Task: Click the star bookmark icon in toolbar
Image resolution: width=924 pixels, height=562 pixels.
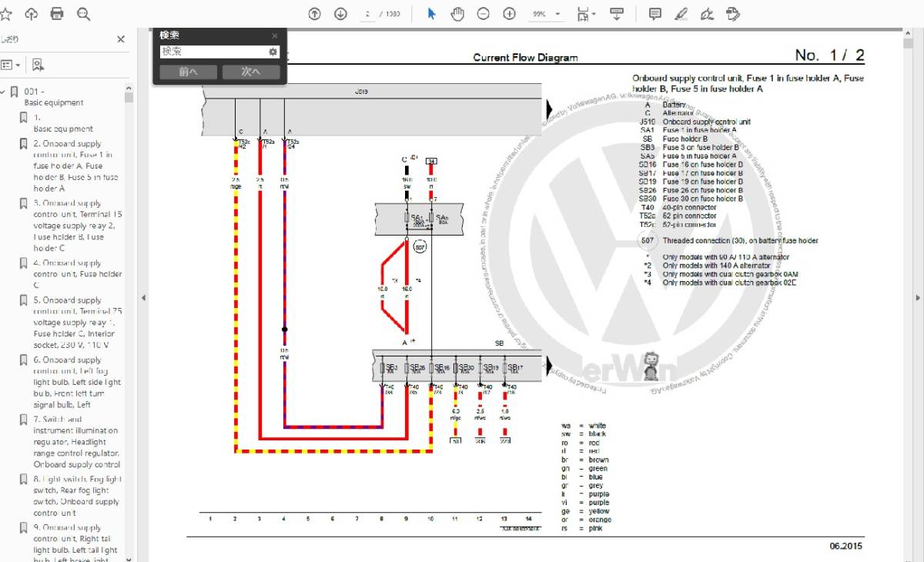Action: point(5,14)
